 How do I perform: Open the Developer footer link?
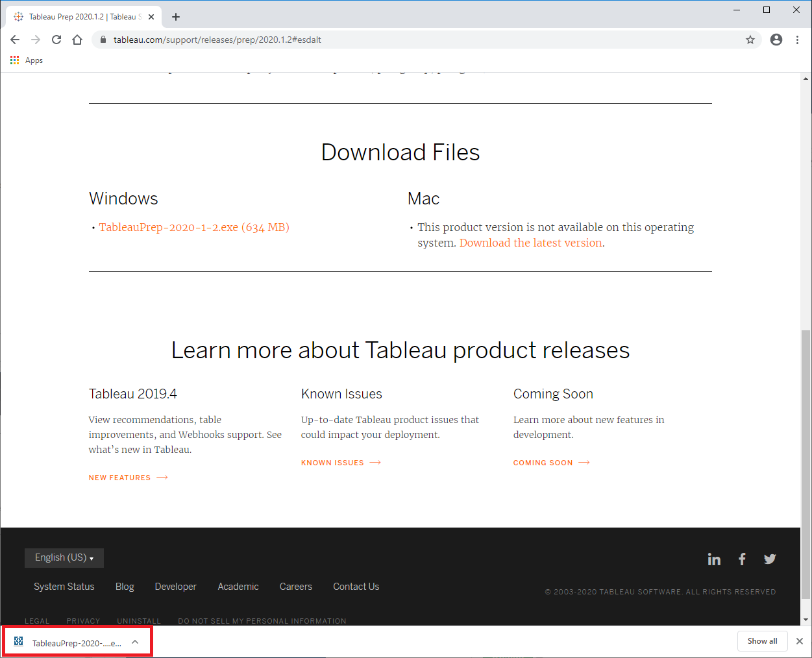[175, 587]
